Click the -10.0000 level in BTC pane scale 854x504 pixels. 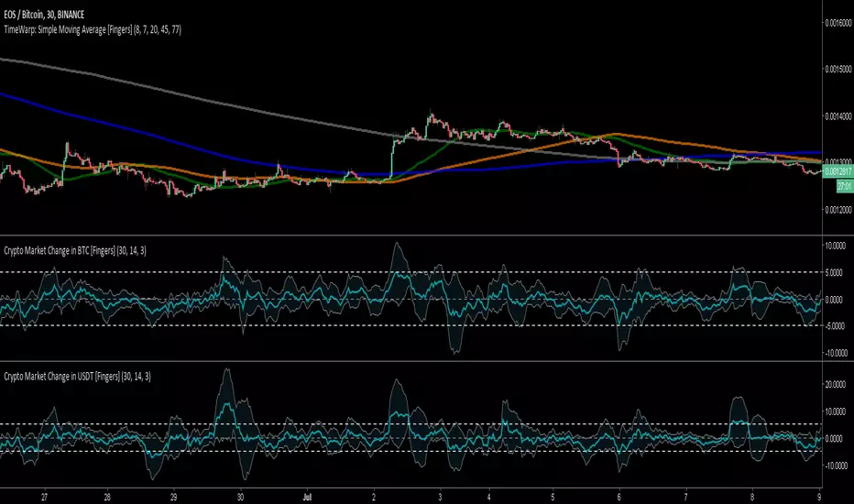pos(836,353)
